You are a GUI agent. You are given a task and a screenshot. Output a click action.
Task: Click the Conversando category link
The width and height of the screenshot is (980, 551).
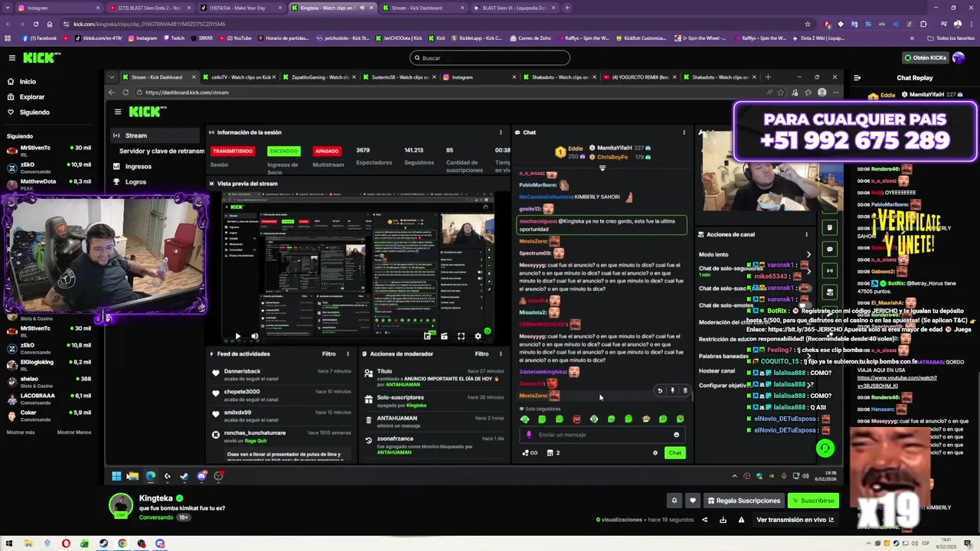coord(155,518)
